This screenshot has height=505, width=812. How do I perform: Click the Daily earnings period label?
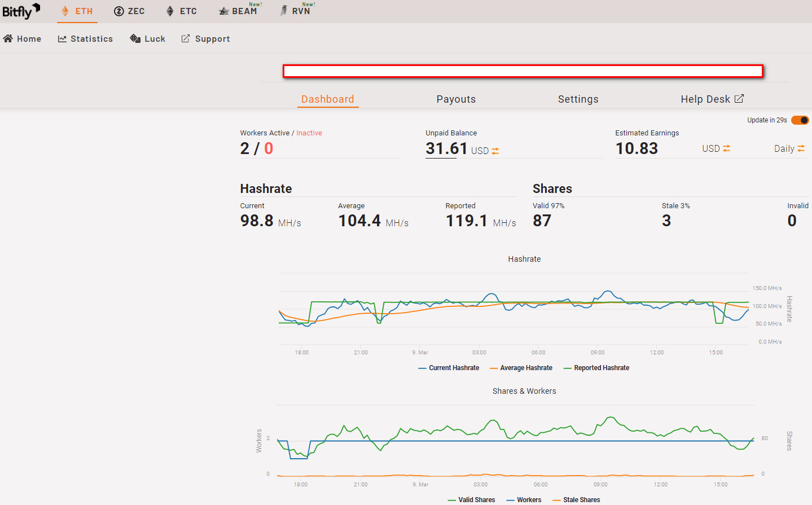tap(784, 149)
